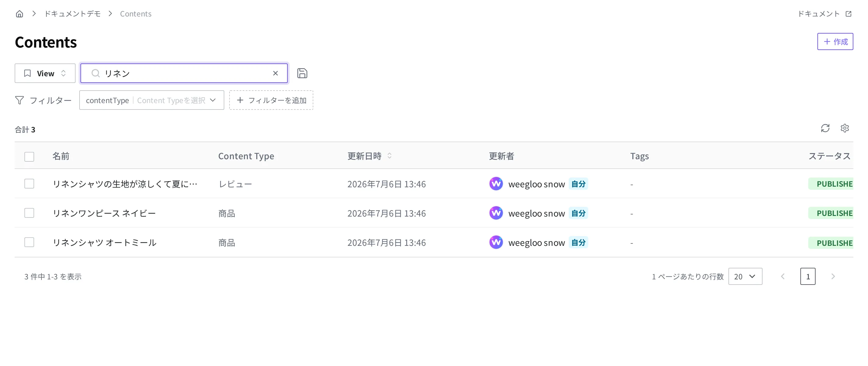Click 名前 column header

click(61, 156)
